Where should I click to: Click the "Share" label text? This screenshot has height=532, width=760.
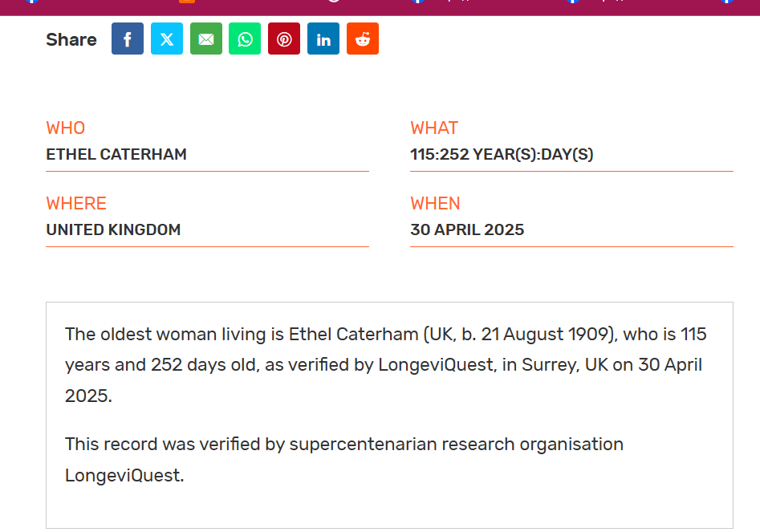[71, 39]
